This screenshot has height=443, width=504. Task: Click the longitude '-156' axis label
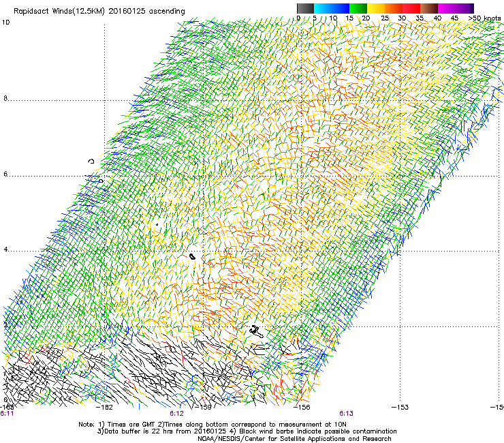302,408
